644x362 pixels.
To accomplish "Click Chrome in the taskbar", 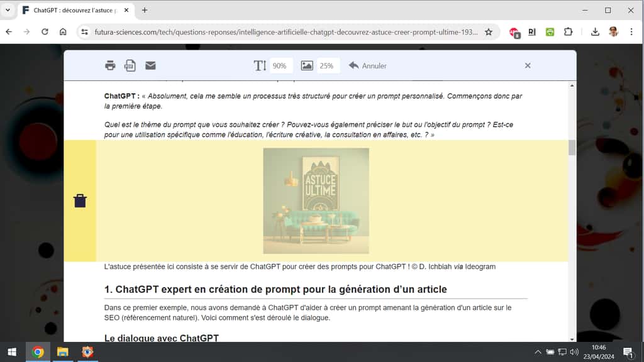I will [x=38, y=352].
